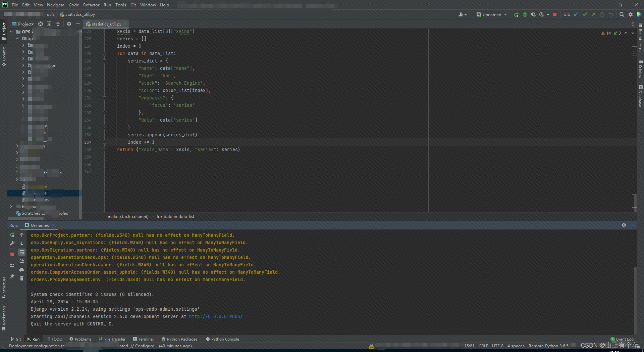Collapse the ap folder in project tree
Image resolution: width=644 pixels, height=352 pixels.
17,39
